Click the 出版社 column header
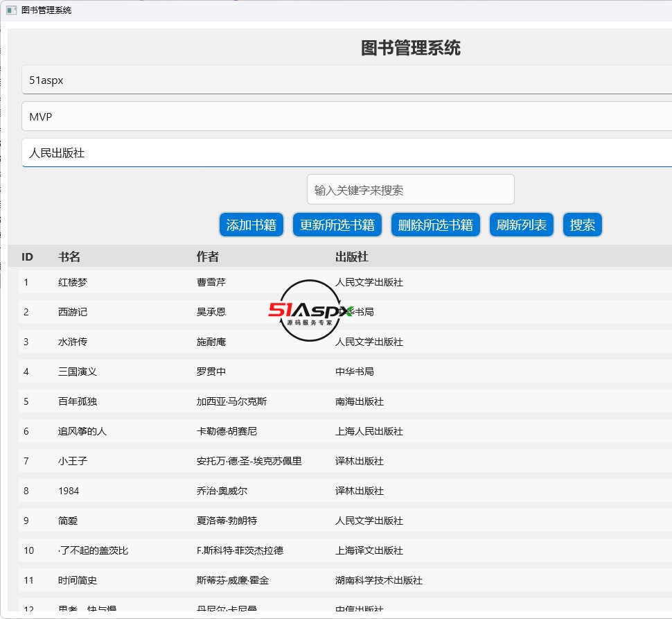Viewport: 672px width, 619px height. click(351, 257)
